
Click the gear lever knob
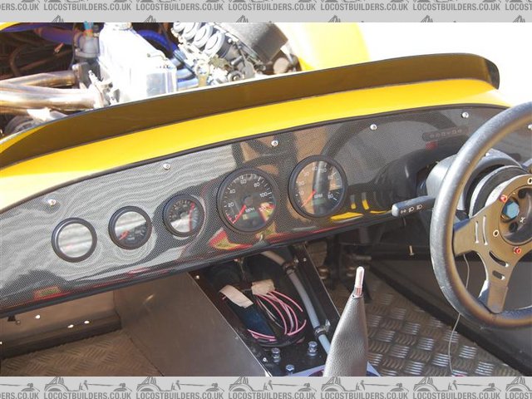point(359,282)
